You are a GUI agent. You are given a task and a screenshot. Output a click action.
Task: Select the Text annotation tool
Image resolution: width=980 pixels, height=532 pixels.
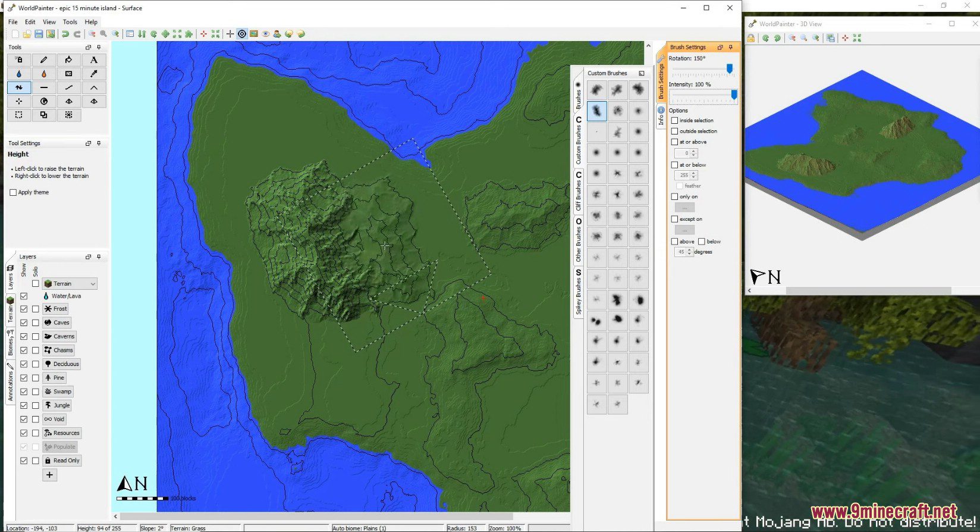pyautogui.click(x=94, y=60)
